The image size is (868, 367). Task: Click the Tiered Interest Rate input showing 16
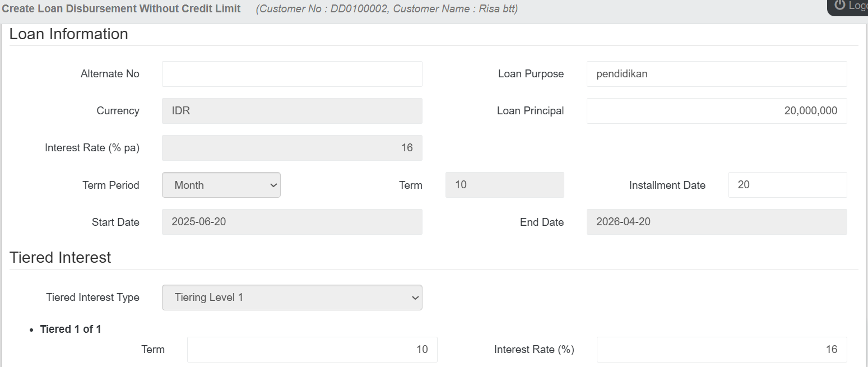722,349
